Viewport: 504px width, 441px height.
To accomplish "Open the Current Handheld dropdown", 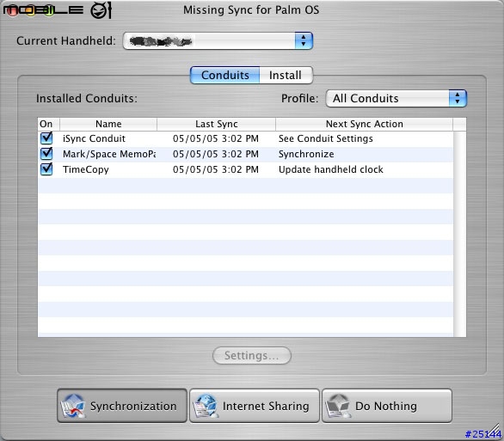I will 218,40.
